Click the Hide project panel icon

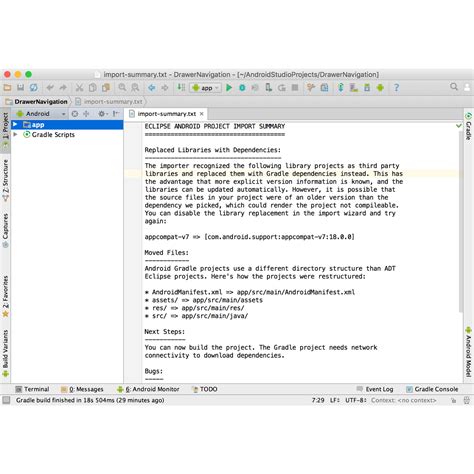coord(116,114)
